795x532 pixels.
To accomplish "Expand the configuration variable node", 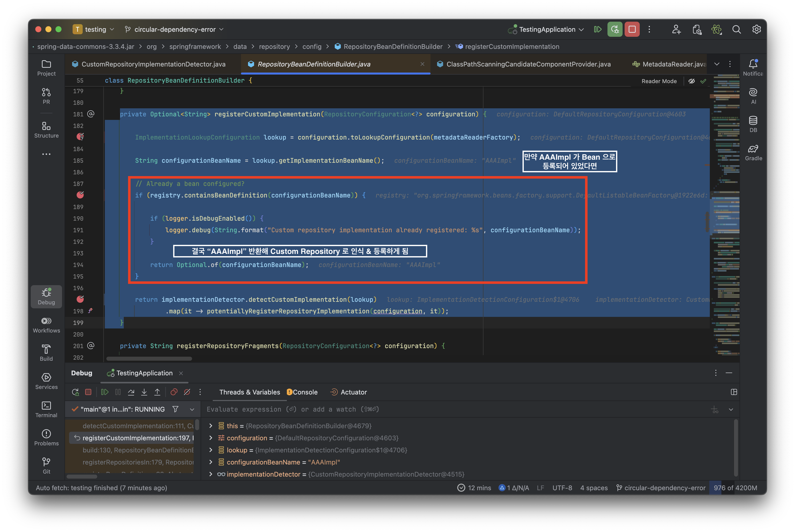I will (210, 438).
